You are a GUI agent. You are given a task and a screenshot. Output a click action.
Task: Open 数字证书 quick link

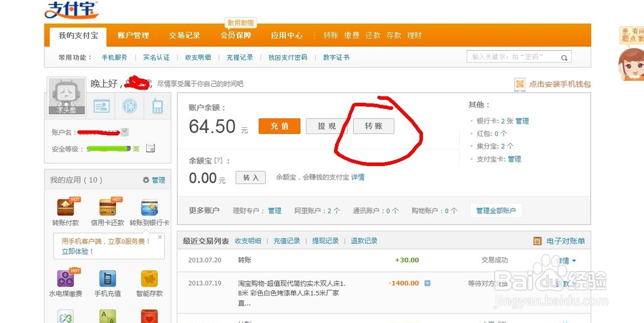coord(336,57)
